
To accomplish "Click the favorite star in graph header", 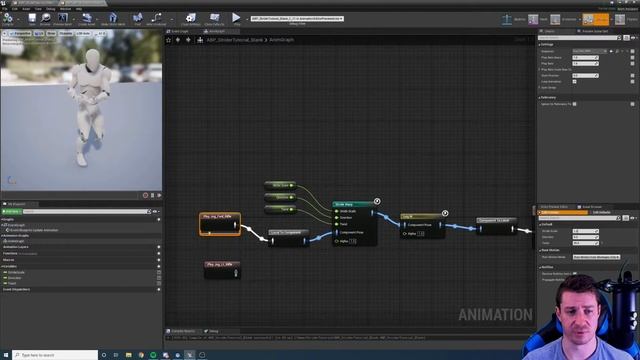I will (169, 40).
